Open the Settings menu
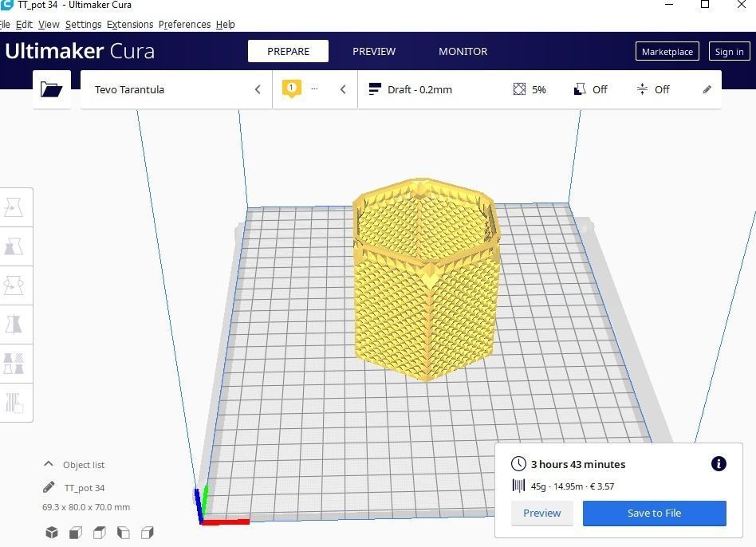The image size is (756, 547). pyautogui.click(x=84, y=24)
